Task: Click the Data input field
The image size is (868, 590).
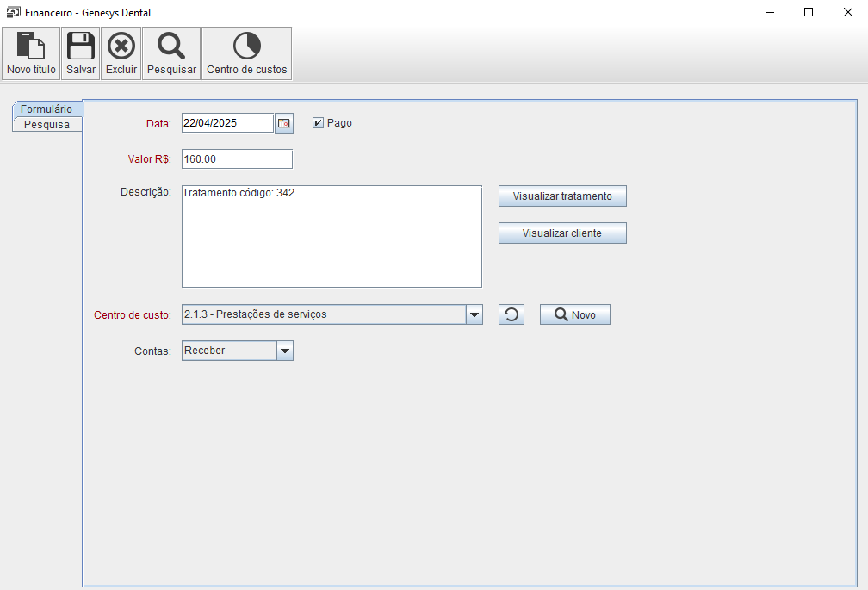Action: click(227, 123)
